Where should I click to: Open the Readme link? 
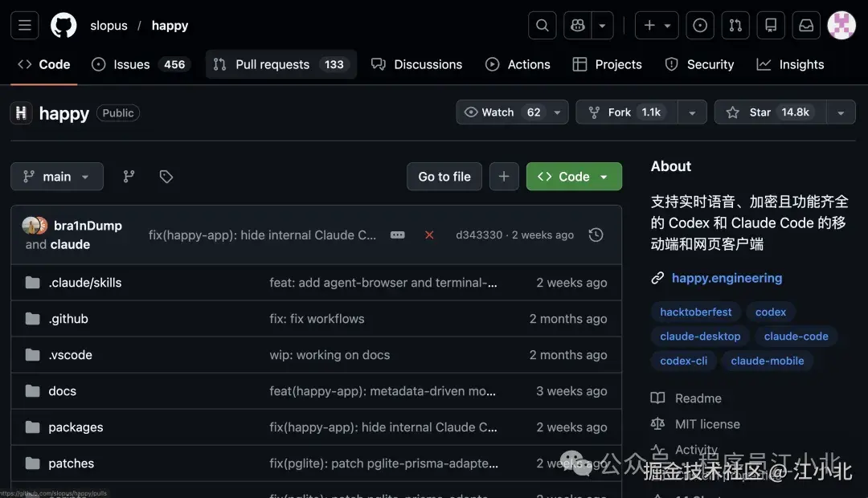pyautogui.click(x=698, y=398)
